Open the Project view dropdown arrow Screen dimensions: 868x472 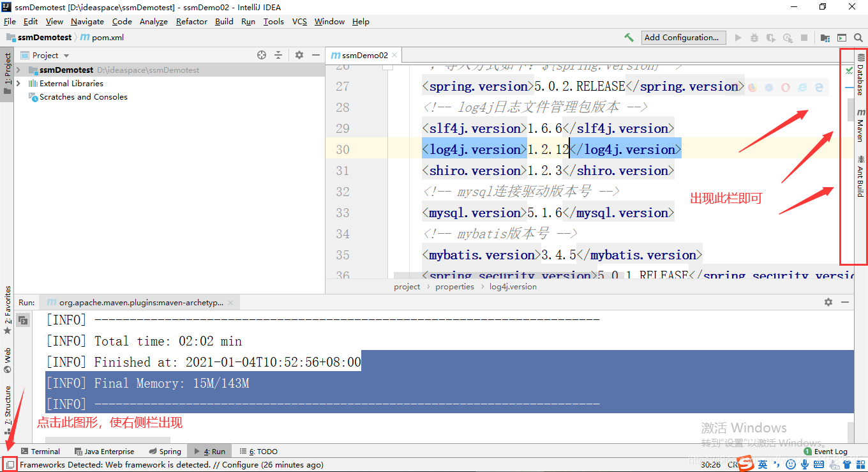66,55
